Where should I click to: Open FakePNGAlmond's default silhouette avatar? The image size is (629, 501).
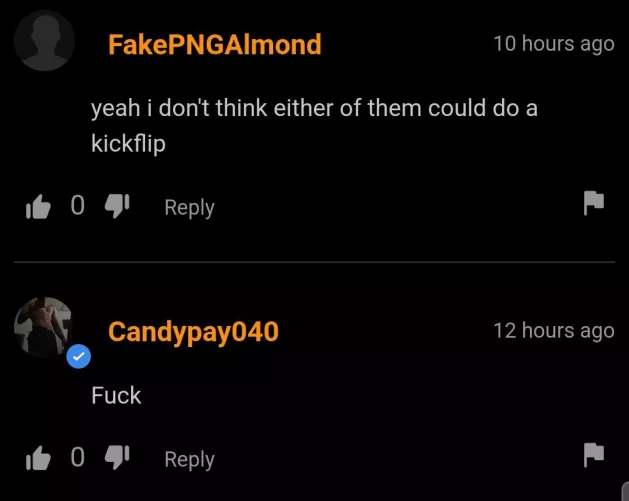44,41
